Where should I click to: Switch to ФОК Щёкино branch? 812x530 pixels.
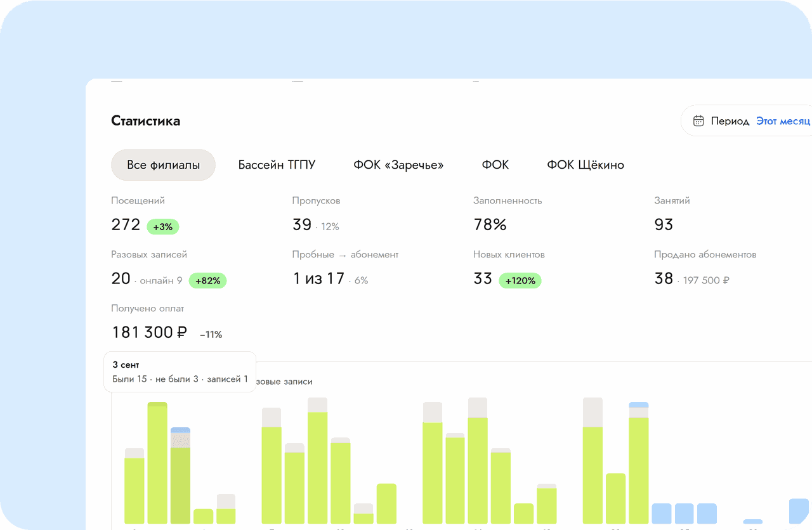[586, 165]
